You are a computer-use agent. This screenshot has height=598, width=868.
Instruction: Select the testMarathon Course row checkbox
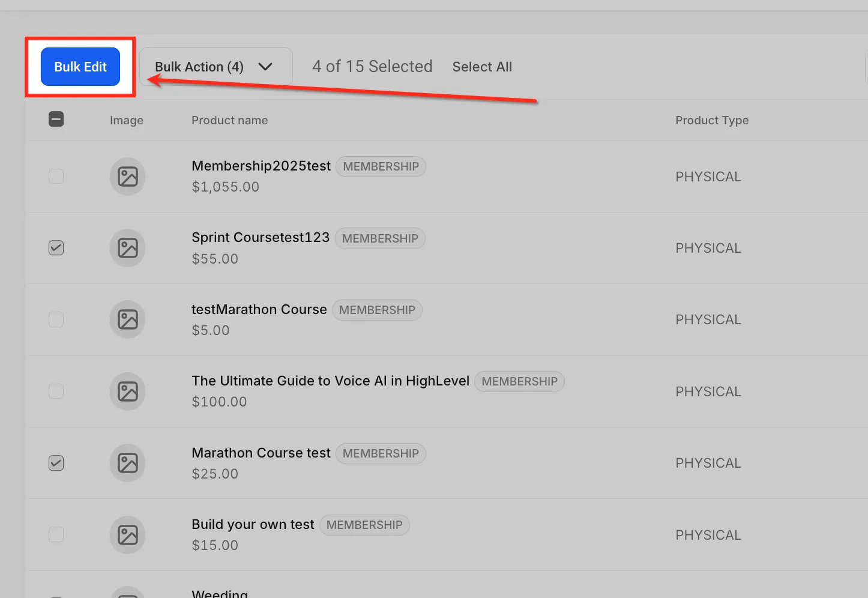(56, 319)
